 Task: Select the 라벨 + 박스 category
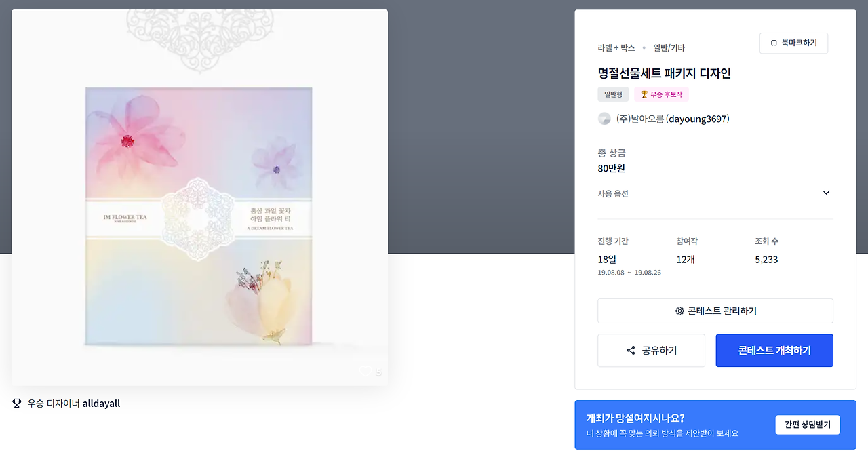(616, 47)
